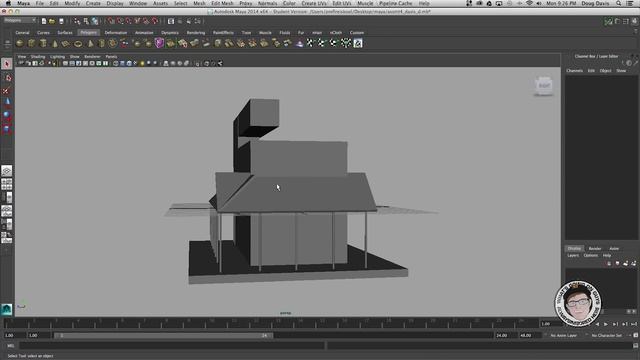The width and height of the screenshot is (640, 360).
Task: Open the Polygons menu set dropdown
Action: (20, 20)
